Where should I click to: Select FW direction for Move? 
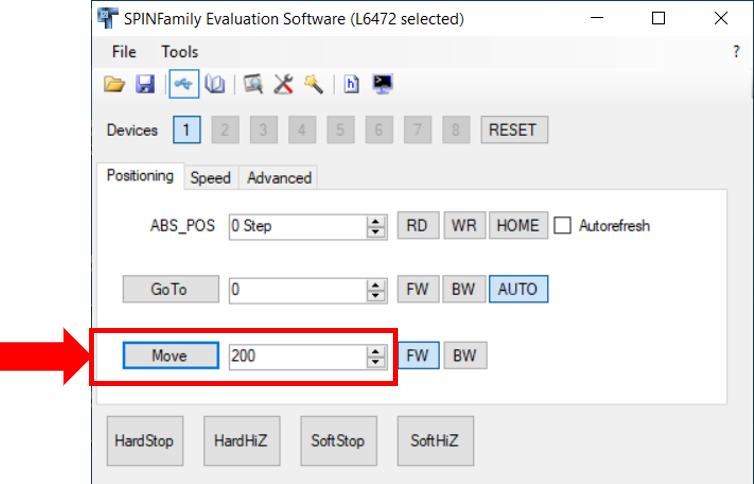[x=418, y=356]
